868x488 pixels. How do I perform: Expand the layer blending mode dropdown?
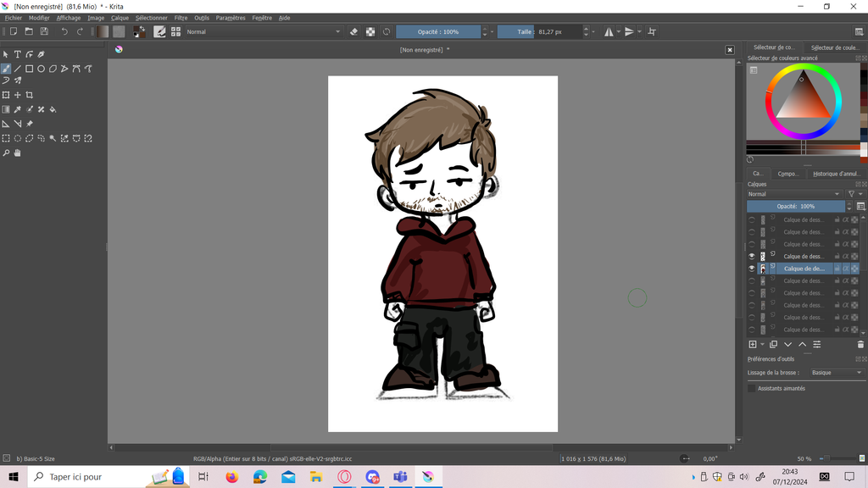click(x=793, y=194)
